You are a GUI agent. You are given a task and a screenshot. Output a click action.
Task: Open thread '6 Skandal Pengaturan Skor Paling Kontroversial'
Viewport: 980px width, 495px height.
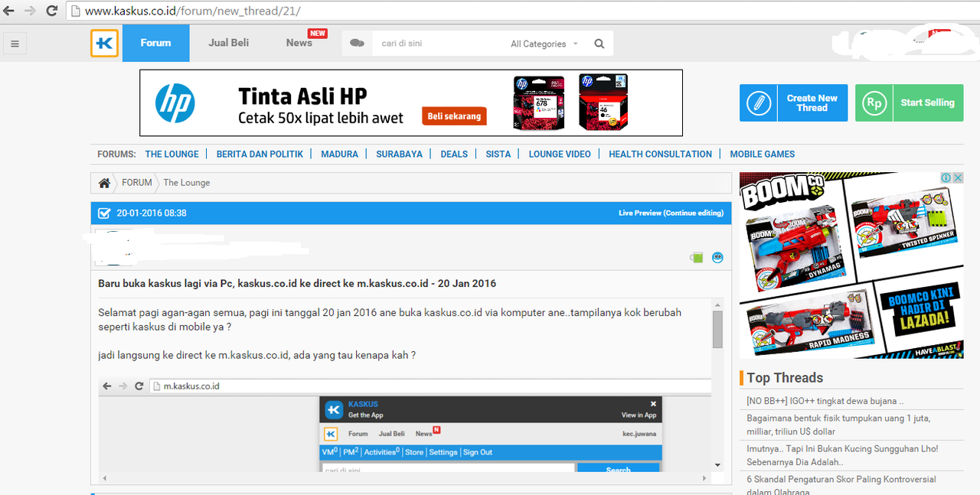(841, 485)
